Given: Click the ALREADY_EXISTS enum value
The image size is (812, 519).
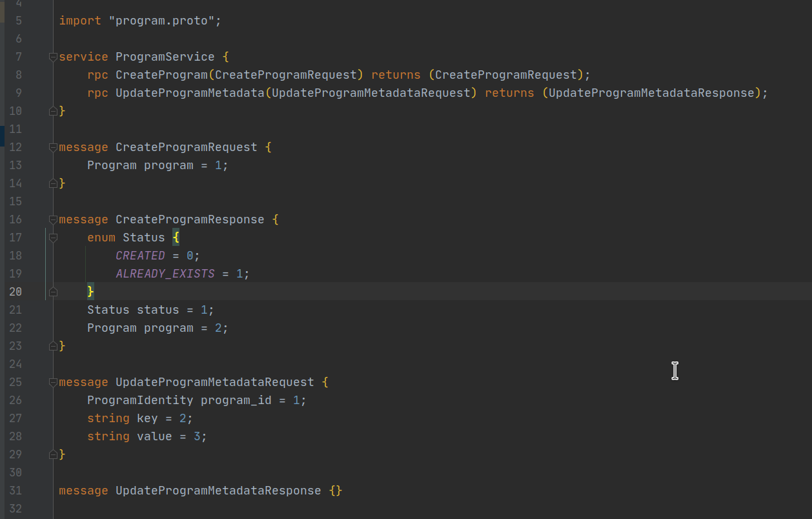Looking at the screenshot, I should (x=165, y=274).
